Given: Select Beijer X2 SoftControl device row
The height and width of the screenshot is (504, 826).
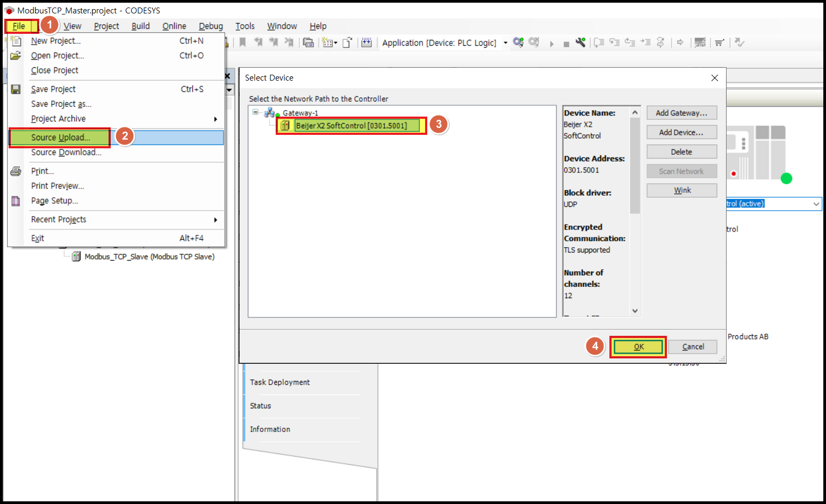Looking at the screenshot, I should point(351,126).
